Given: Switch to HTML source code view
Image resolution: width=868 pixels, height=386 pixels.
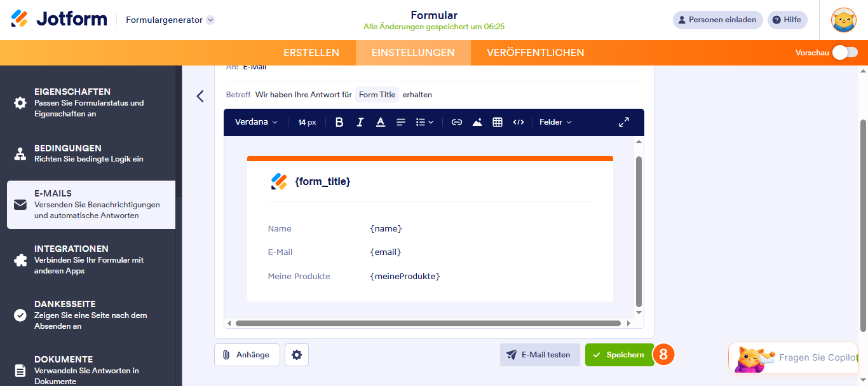Looking at the screenshot, I should 519,122.
